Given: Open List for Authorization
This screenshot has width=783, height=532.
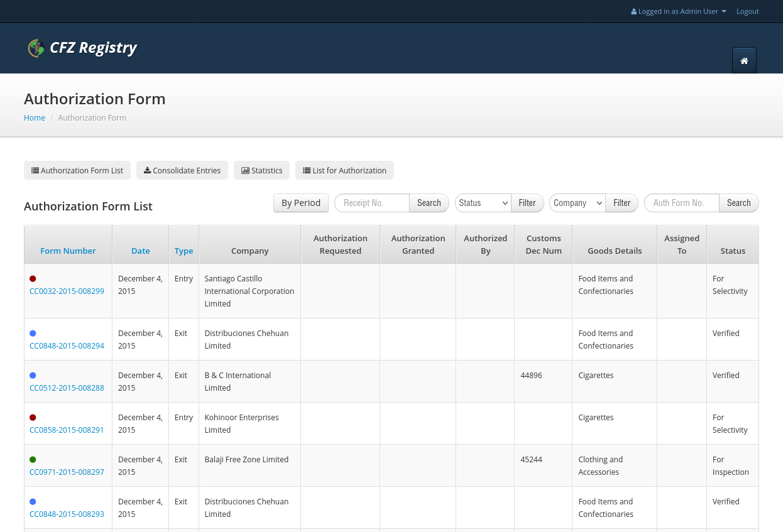Looking at the screenshot, I should [x=344, y=170].
